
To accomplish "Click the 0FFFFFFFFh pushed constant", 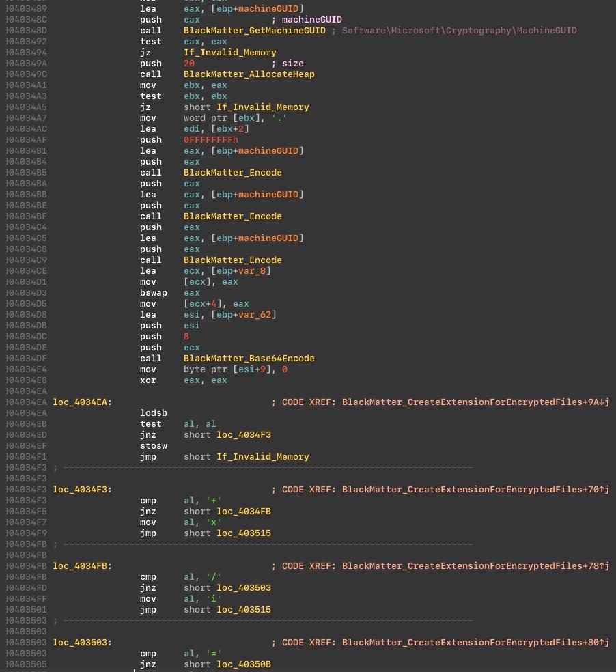I will [210, 140].
